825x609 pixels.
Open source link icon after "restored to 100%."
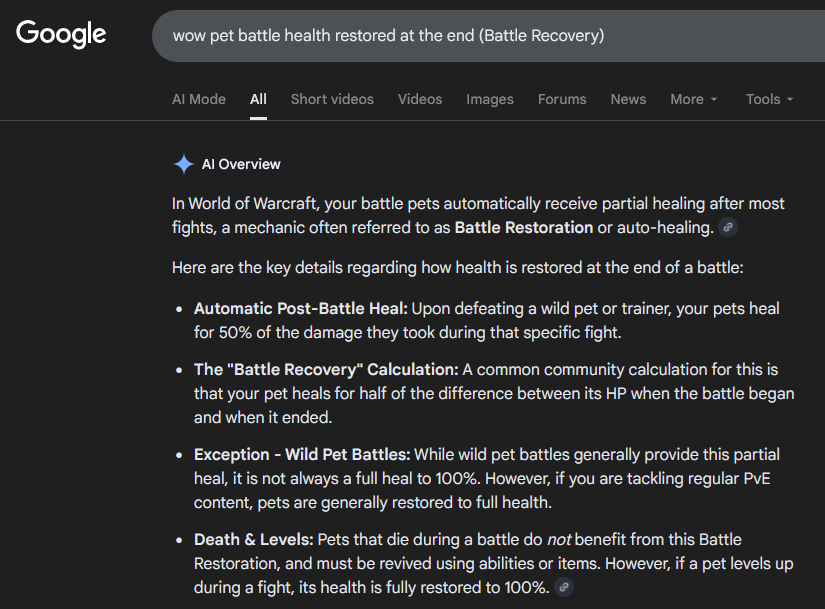[565, 587]
